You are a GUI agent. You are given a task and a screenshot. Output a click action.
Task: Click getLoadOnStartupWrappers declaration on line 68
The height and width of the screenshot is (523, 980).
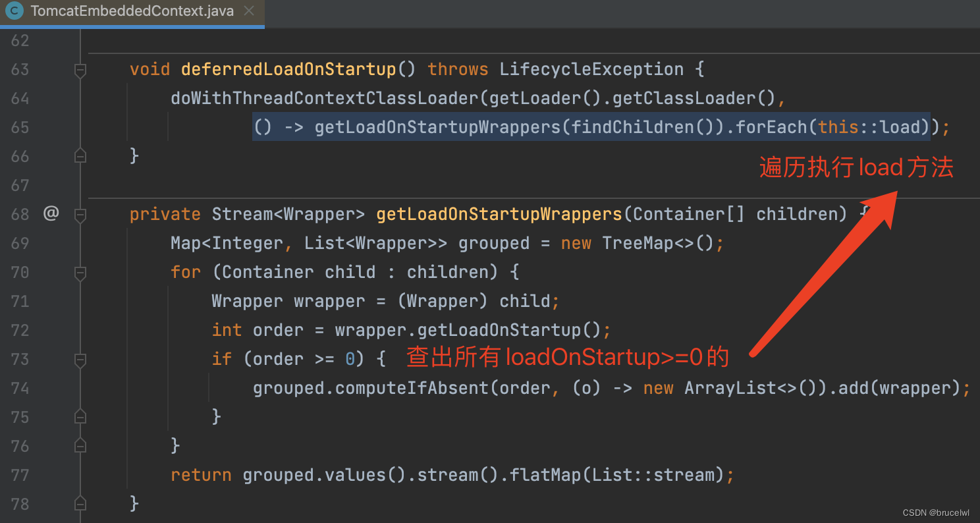click(x=499, y=214)
